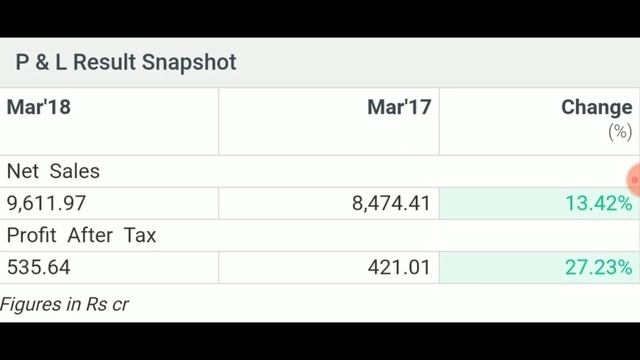Click the green 27.23% change cell
This screenshot has height=360, width=640.
[x=539, y=267]
